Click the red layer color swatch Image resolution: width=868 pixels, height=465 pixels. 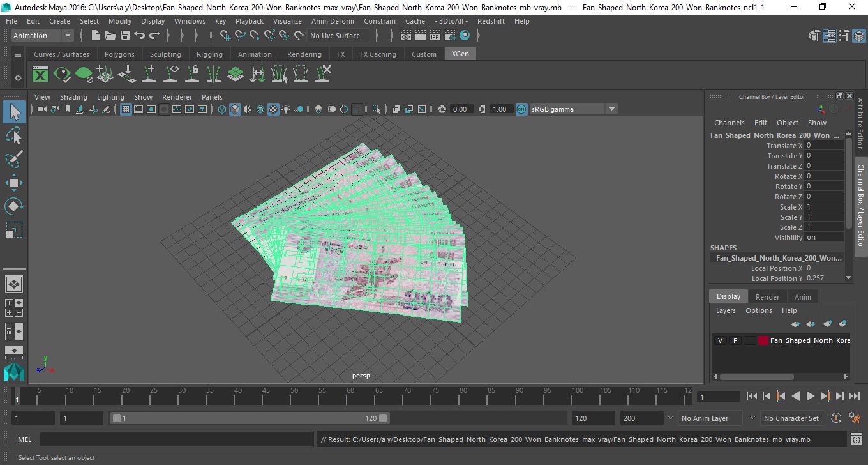pyautogui.click(x=763, y=340)
